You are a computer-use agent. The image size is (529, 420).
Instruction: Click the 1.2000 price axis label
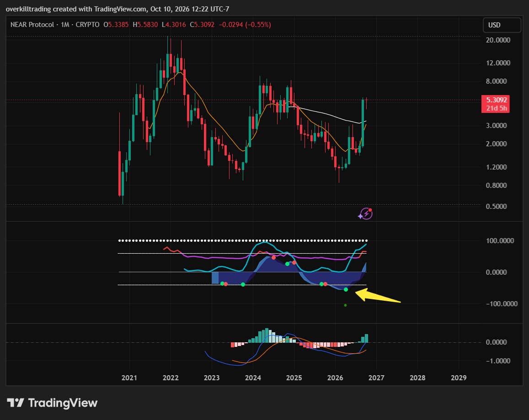pos(496,167)
